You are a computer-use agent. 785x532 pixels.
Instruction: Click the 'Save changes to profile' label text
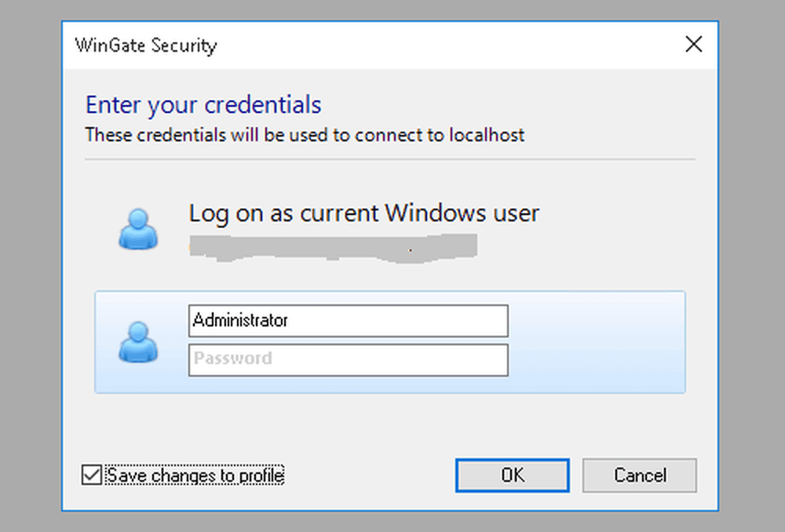(195, 475)
